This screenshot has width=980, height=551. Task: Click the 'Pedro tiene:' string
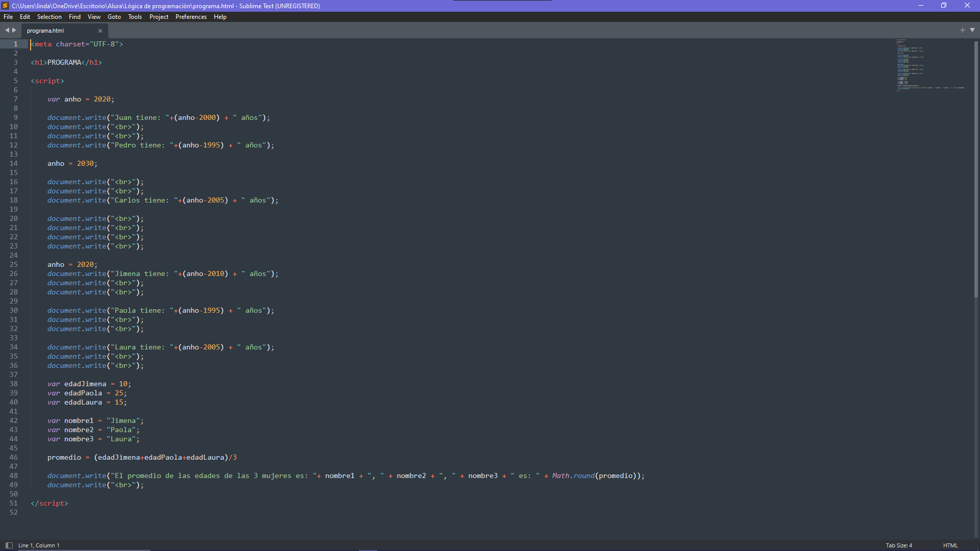(x=142, y=145)
